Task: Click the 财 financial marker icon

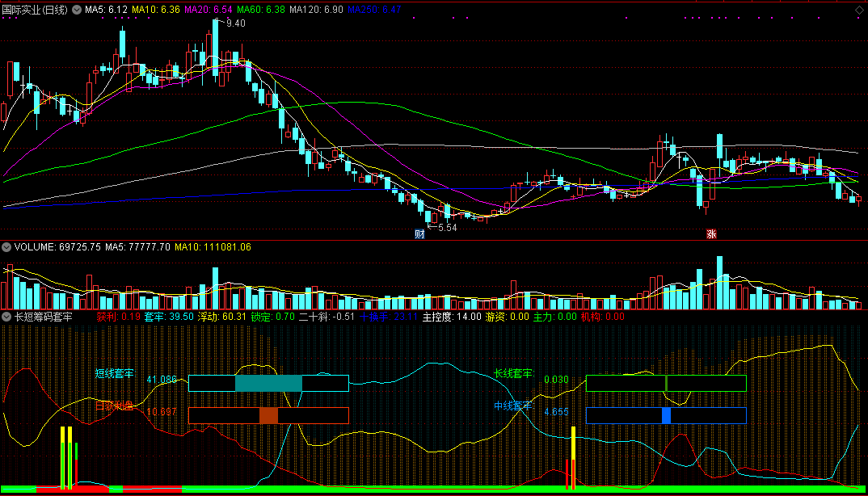Action: 419,233
